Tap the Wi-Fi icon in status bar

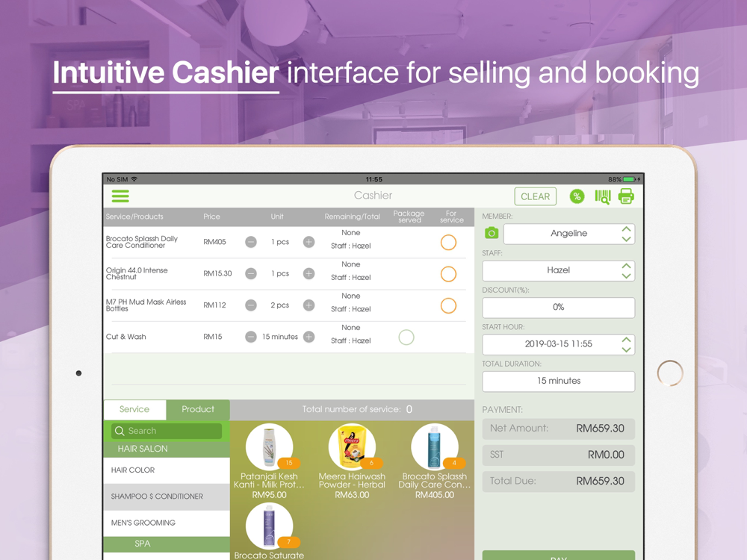point(134,179)
